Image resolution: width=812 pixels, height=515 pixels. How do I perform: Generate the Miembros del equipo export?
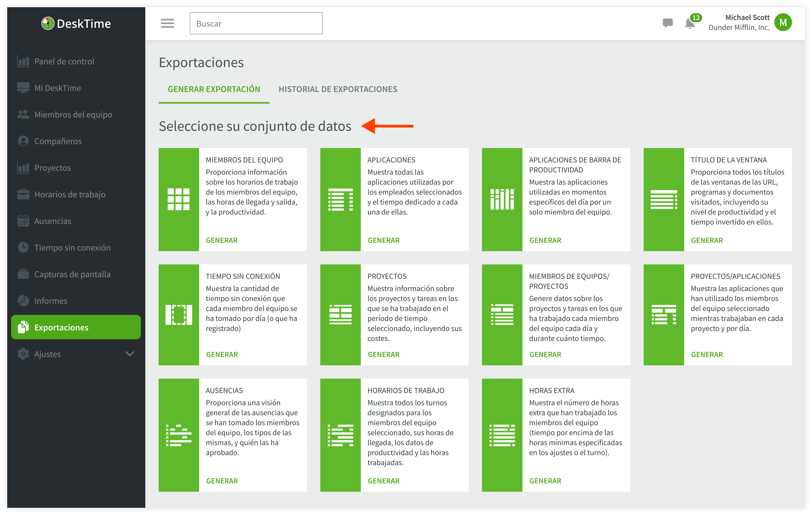click(x=221, y=240)
